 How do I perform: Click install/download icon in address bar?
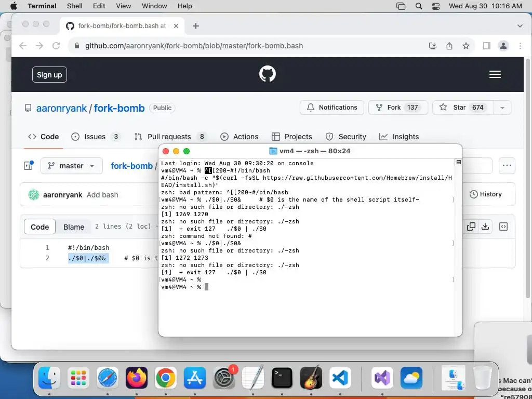pyautogui.click(x=433, y=46)
